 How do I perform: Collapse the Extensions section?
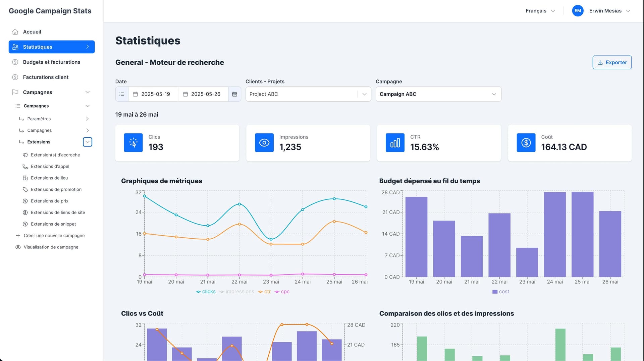pyautogui.click(x=88, y=142)
